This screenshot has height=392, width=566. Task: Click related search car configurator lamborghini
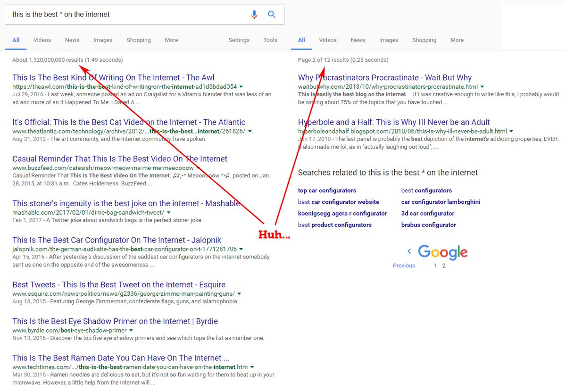pyautogui.click(x=441, y=202)
